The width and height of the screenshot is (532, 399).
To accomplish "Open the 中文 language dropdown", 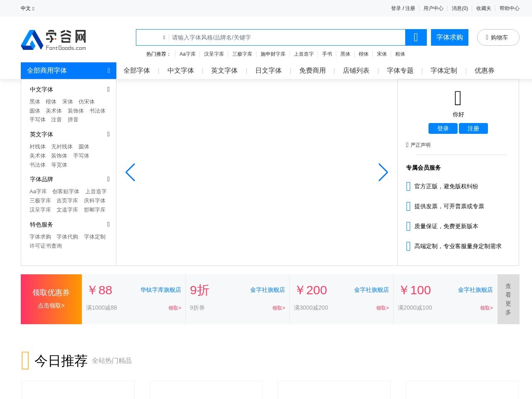I will click(27, 8).
